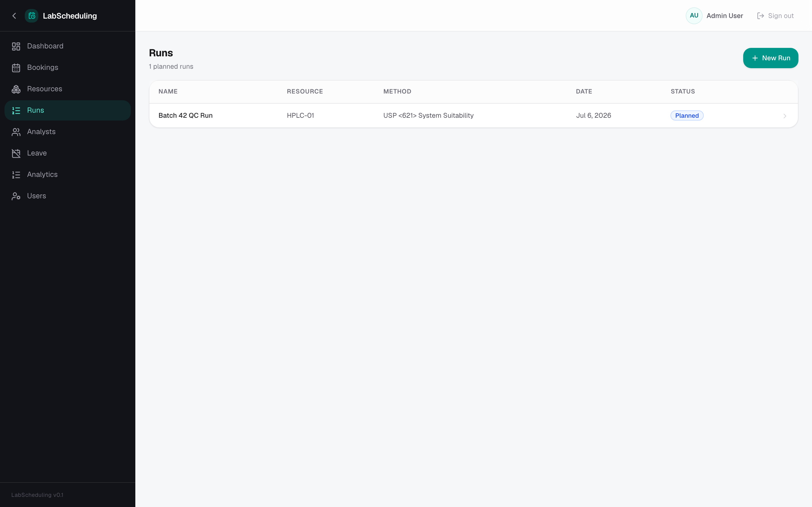812x507 pixels.
Task: Open the Resources cubes icon
Action: [x=16, y=89]
